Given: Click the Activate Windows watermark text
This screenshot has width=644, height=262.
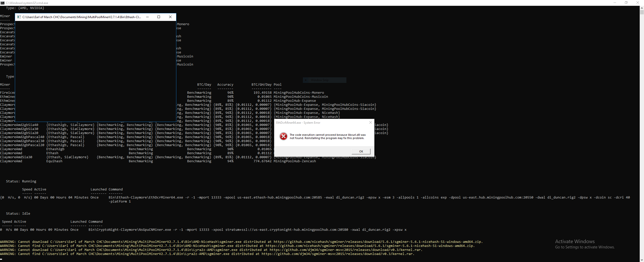Looking at the screenshot, I should tap(574, 241).
